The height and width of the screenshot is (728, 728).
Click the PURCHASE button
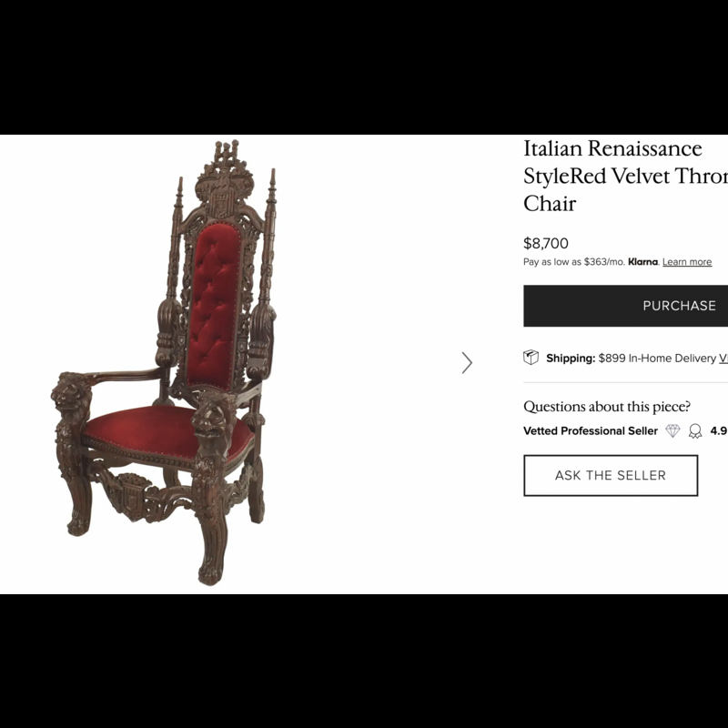(626, 306)
